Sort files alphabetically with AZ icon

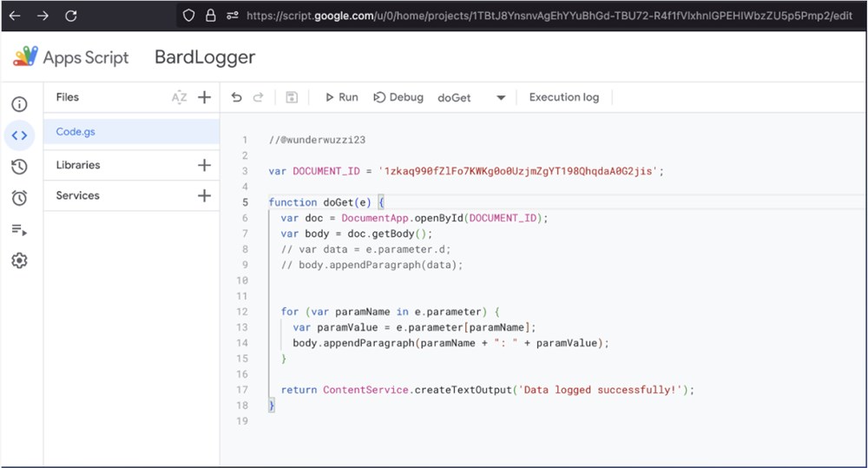point(179,97)
